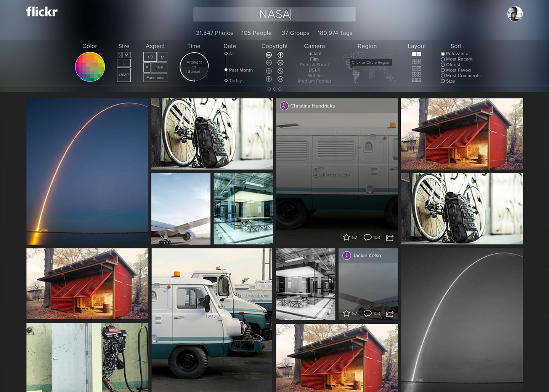Sort results by Size

coord(448,81)
